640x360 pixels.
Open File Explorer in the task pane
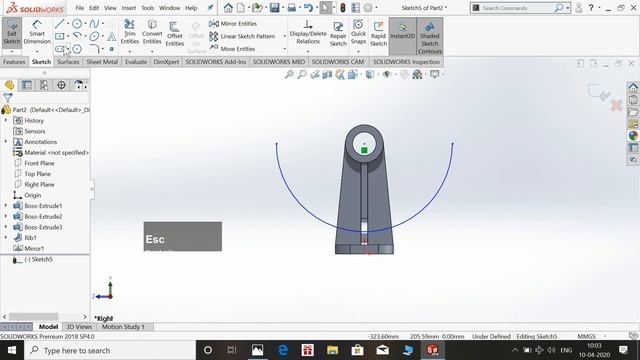(633, 111)
